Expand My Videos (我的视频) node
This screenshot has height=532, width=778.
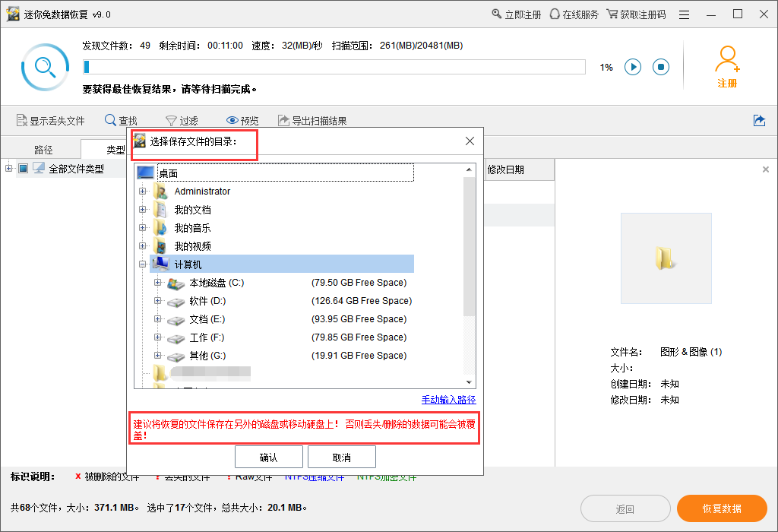[x=142, y=245]
